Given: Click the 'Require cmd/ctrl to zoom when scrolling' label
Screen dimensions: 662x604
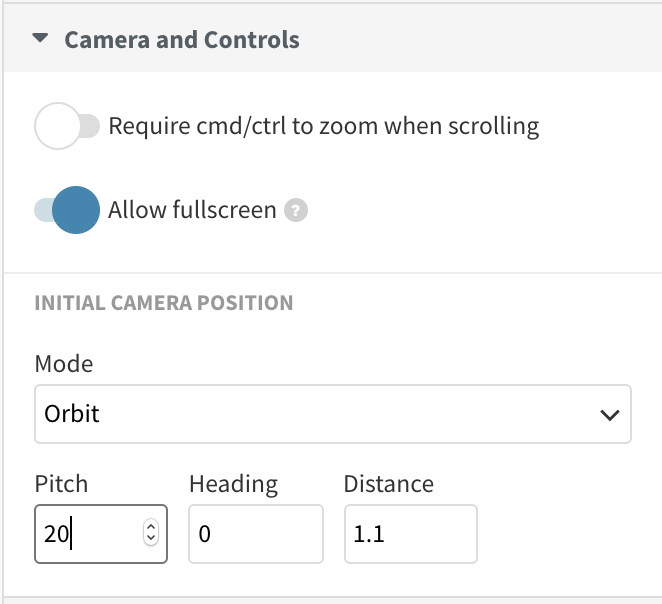Looking at the screenshot, I should coord(323,127).
